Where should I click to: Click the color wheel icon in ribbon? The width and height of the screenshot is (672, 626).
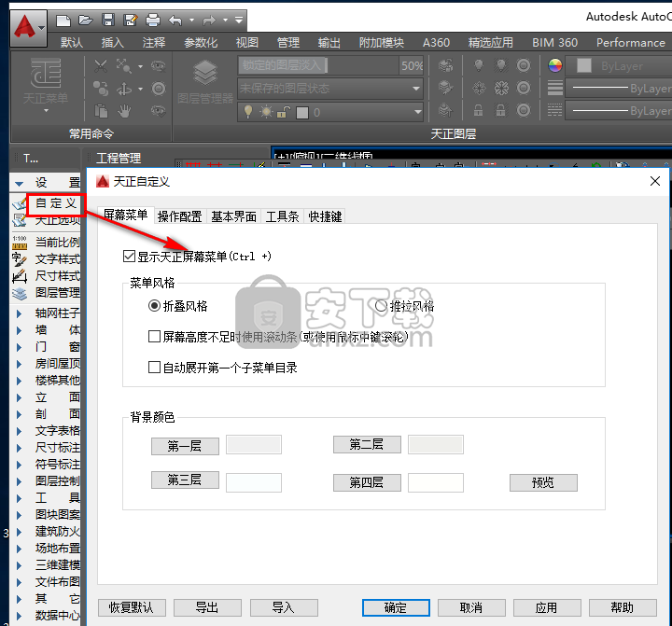coord(555,65)
